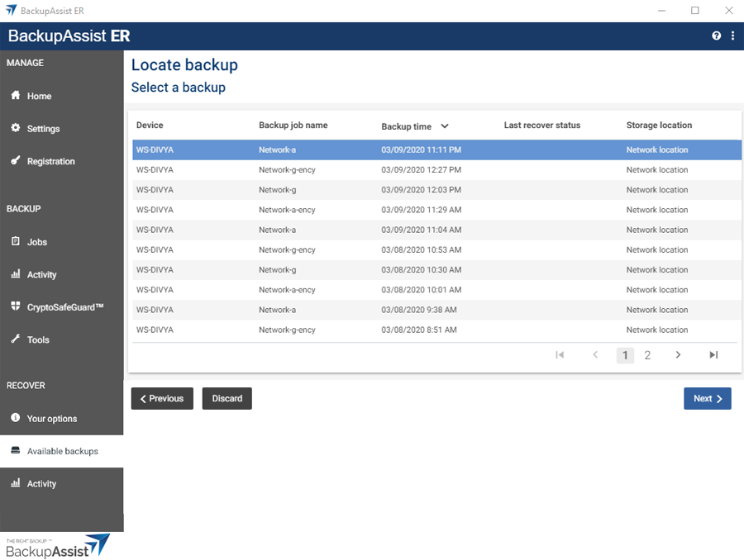Click the Backup Activity chart icon
744x560 pixels.
pos(16,274)
